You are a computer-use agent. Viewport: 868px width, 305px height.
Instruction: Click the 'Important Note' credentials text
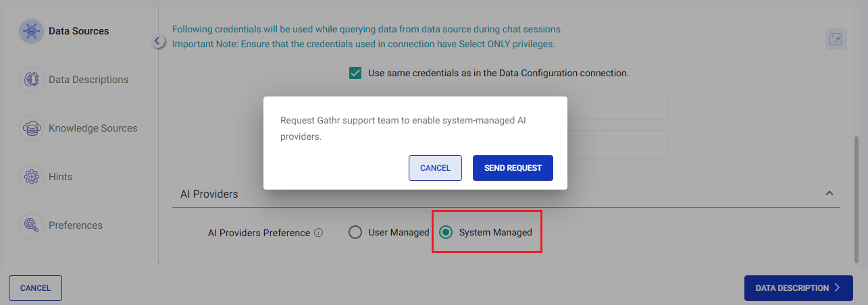363,44
